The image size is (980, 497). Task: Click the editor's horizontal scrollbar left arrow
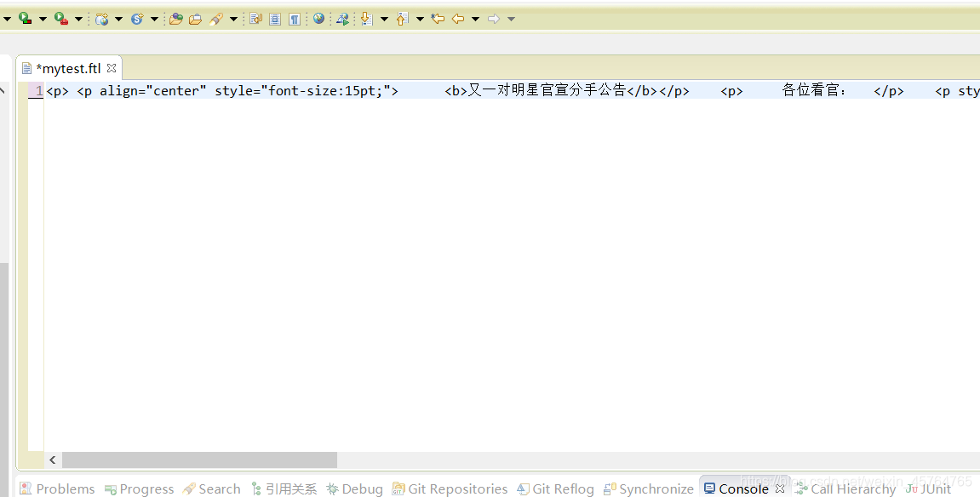[53, 460]
